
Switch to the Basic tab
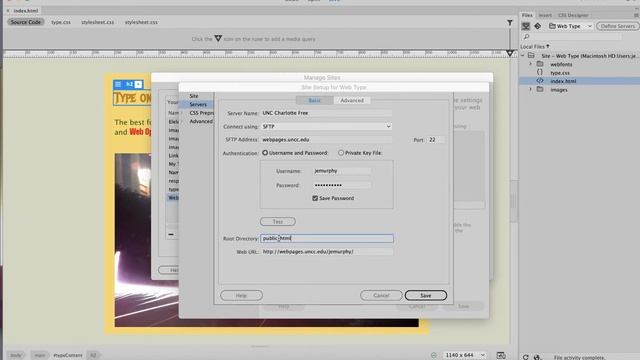(x=314, y=100)
